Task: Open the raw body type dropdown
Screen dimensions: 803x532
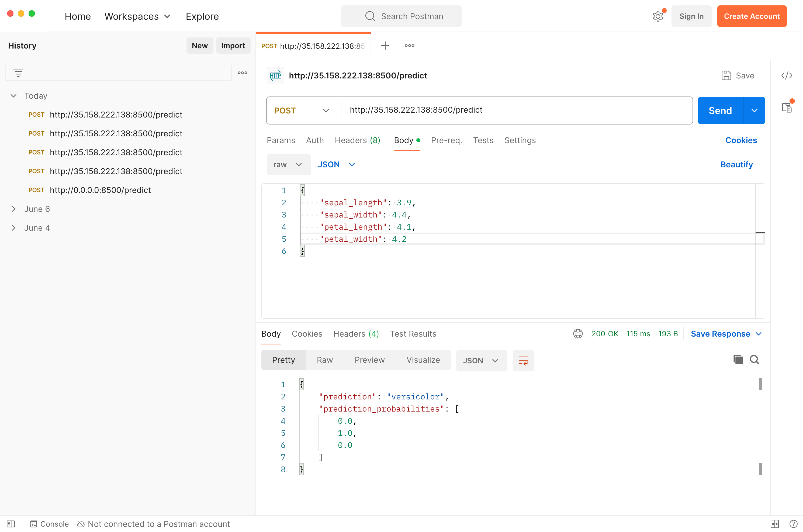Action: coord(288,165)
